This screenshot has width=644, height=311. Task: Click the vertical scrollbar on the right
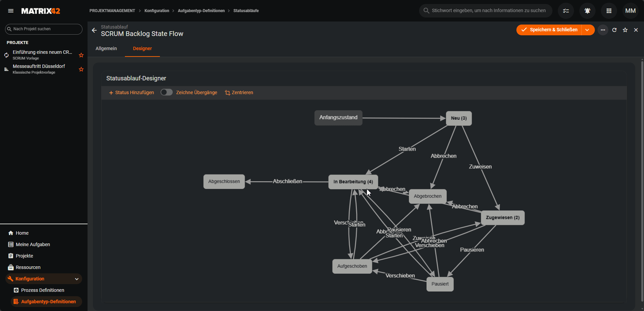(642, 182)
